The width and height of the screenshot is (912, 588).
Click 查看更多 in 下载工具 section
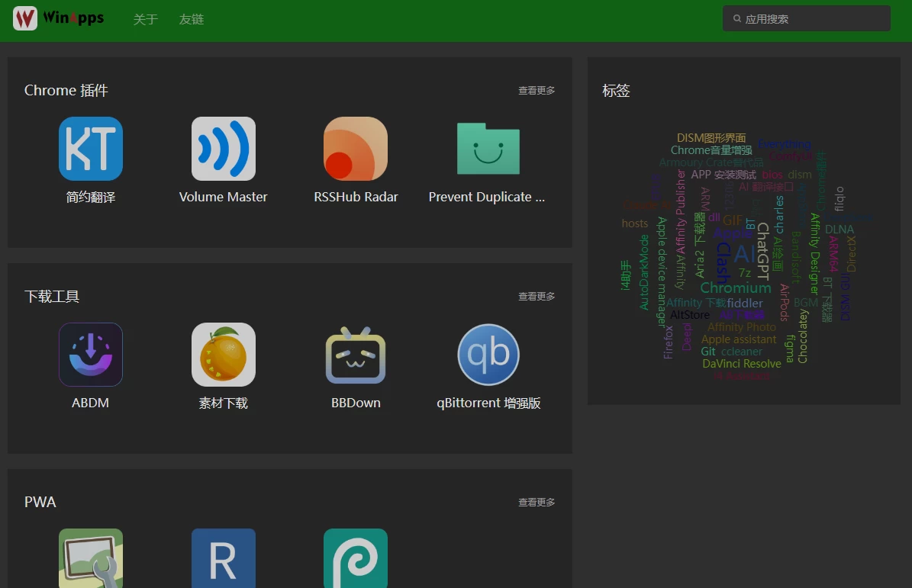point(537,297)
